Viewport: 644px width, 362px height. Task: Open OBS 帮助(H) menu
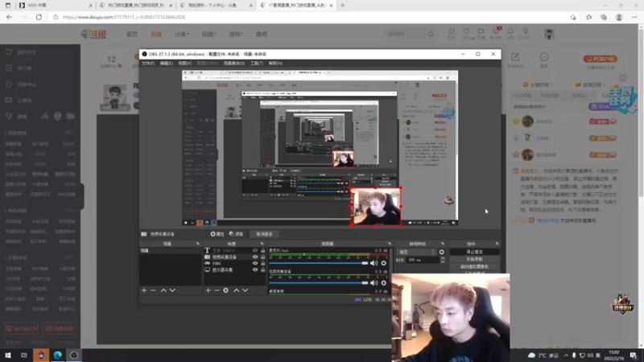[275, 64]
